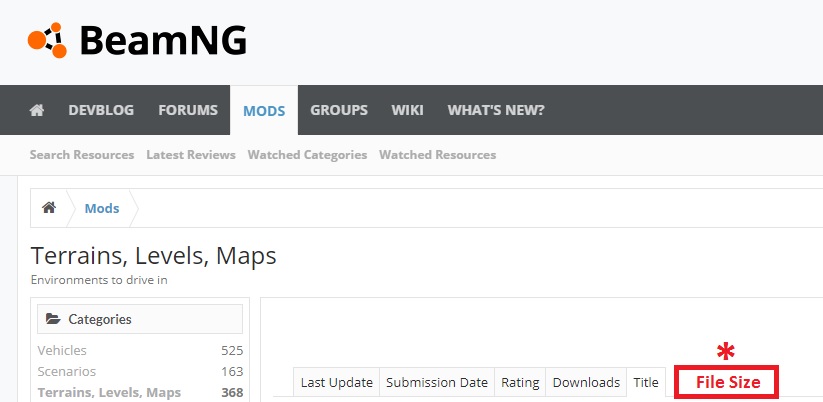The image size is (823, 402).
Task: Sort by Submission Date tab
Action: 437,382
